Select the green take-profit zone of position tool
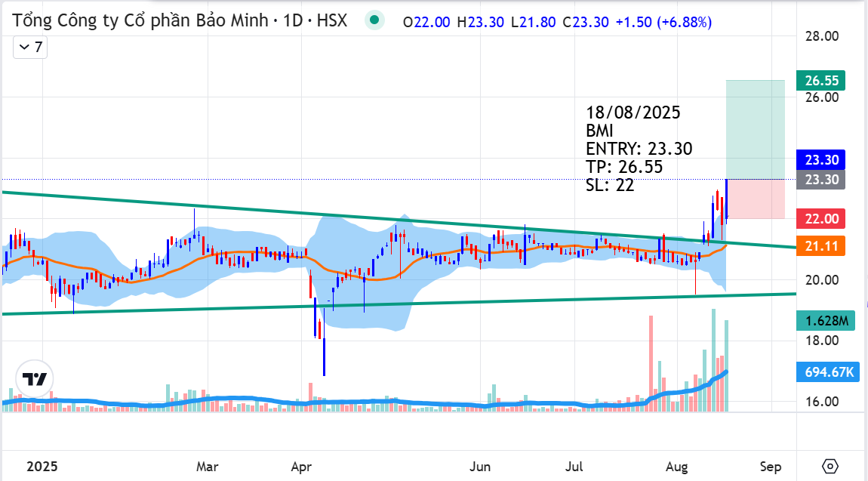Viewport: 868px width, 481px height. (755, 130)
